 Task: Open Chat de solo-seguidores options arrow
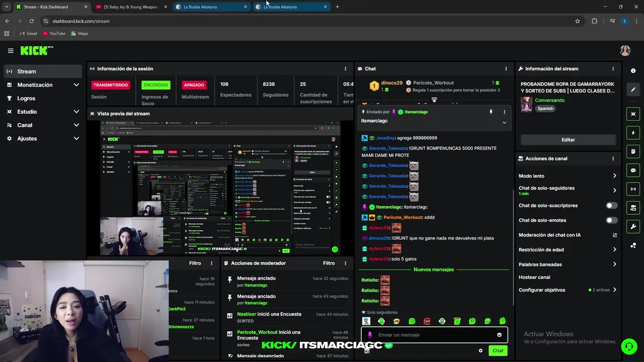(x=614, y=191)
